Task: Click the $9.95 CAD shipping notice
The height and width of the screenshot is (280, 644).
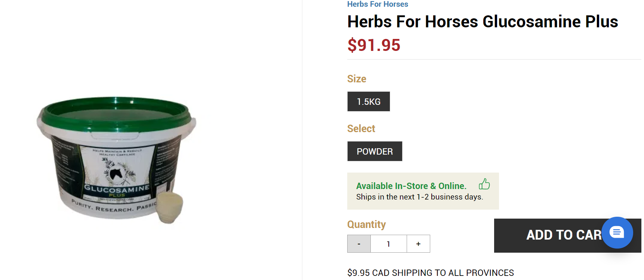Action: tap(430, 273)
